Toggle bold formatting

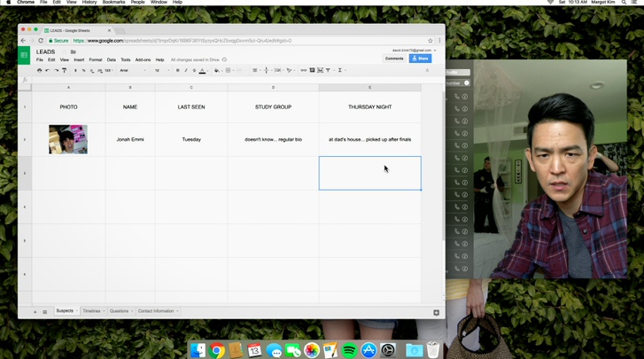[x=178, y=70]
